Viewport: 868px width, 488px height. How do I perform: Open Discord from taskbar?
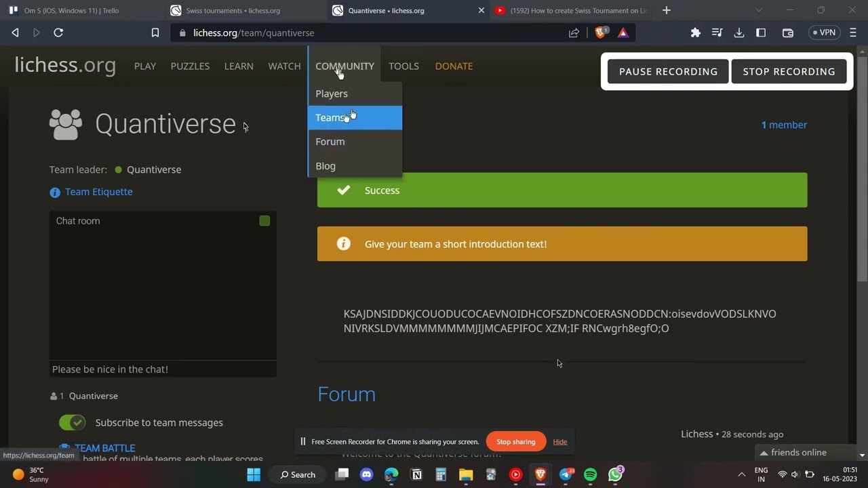(367, 474)
